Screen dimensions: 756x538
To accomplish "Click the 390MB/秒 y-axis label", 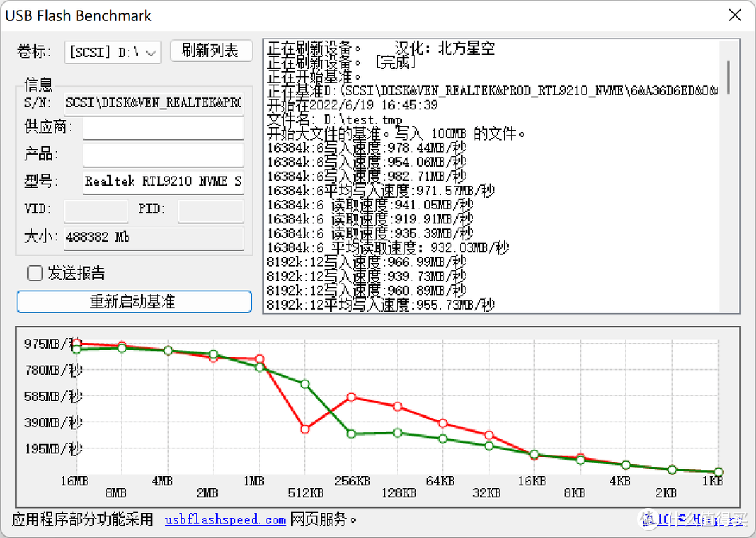I will [x=53, y=422].
